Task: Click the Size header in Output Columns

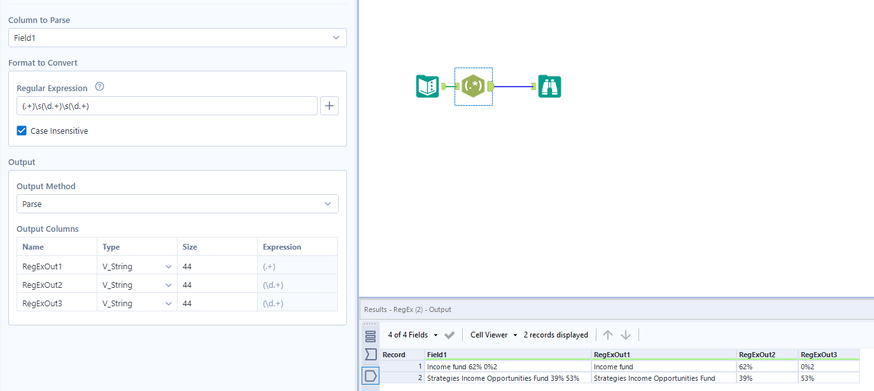Action: coord(217,247)
